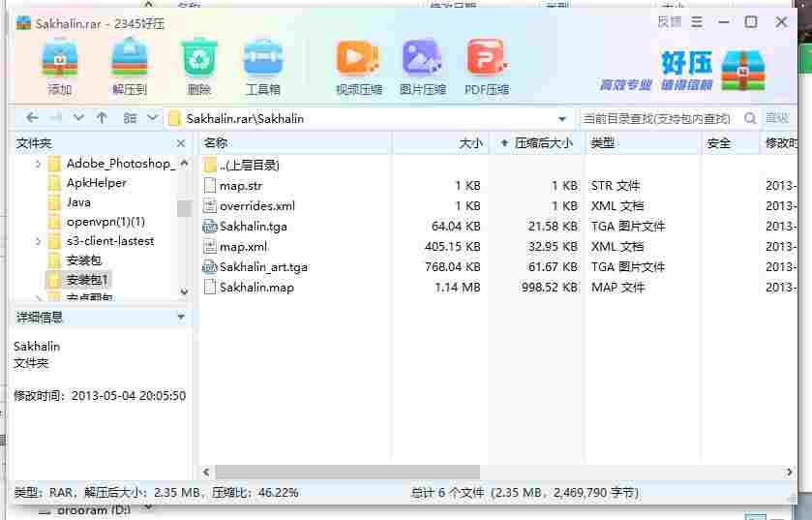
Task: Click the horizontal scrollbar right arrow
Action: [x=789, y=472]
